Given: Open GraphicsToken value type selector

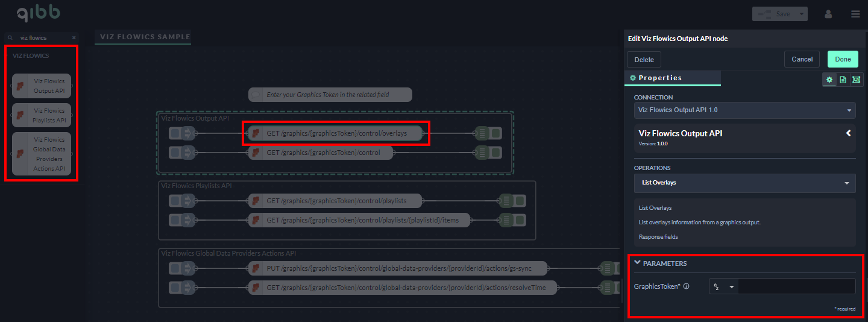Looking at the screenshot, I should tap(724, 286).
